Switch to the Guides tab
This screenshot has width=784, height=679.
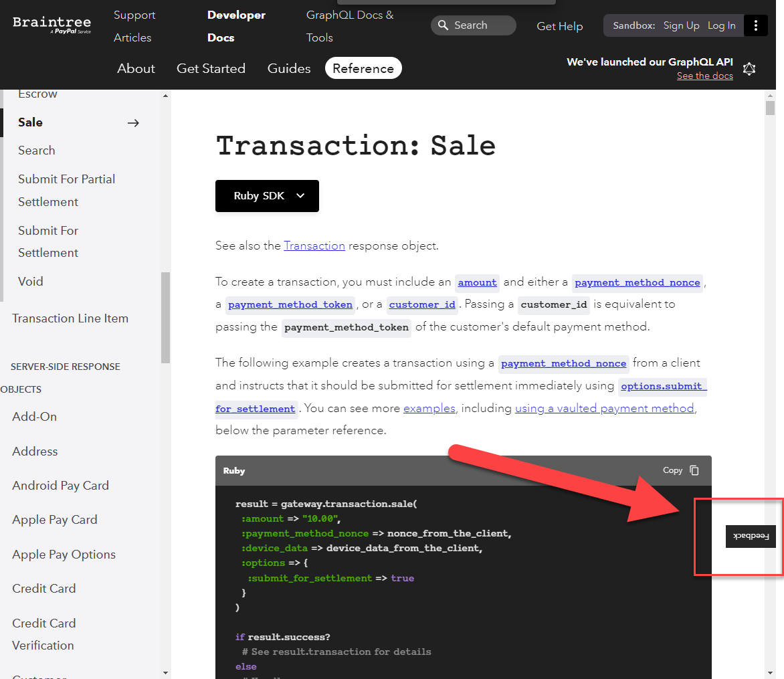click(289, 68)
